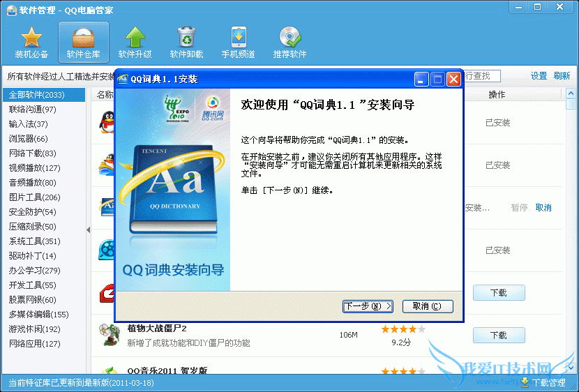
Task: Click the 植物大战僵尸2 game icon
Action: coord(110,335)
